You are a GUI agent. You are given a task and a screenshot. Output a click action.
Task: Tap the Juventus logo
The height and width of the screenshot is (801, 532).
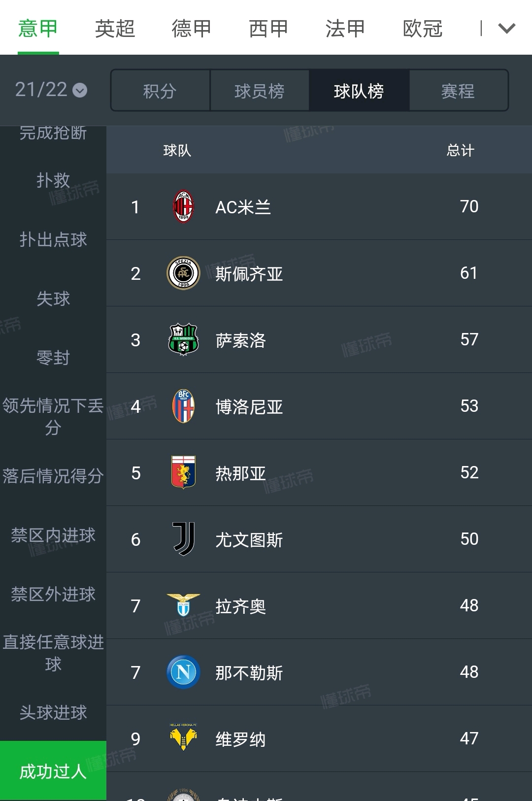pos(183,539)
